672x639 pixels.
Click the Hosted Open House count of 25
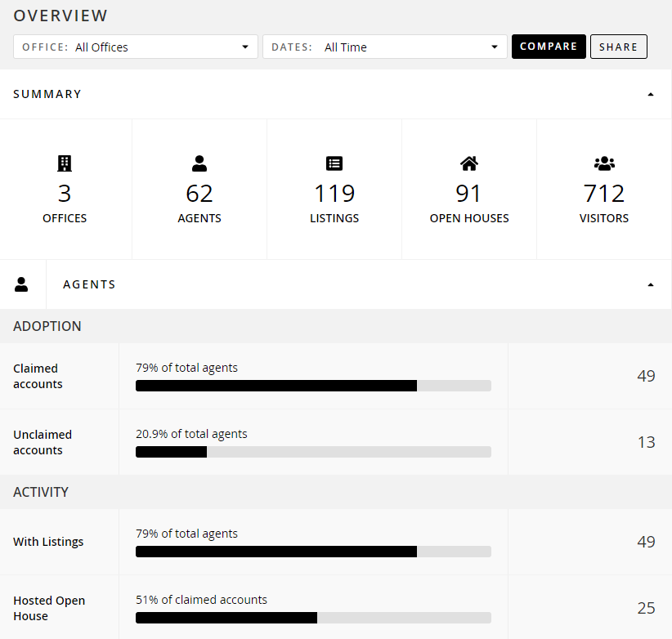click(646, 608)
